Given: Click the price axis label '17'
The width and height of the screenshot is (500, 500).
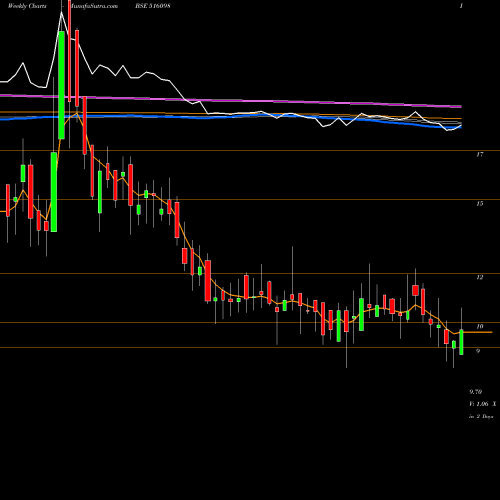Looking at the screenshot, I should coord(480,154).
